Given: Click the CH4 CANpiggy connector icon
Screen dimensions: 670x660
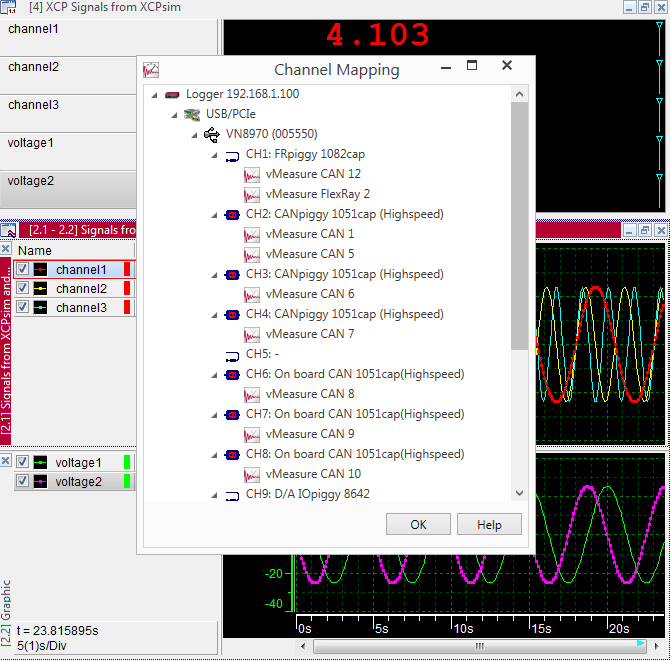Looking at the screenshot, I should pyautogui.click(x=232, y=315).
